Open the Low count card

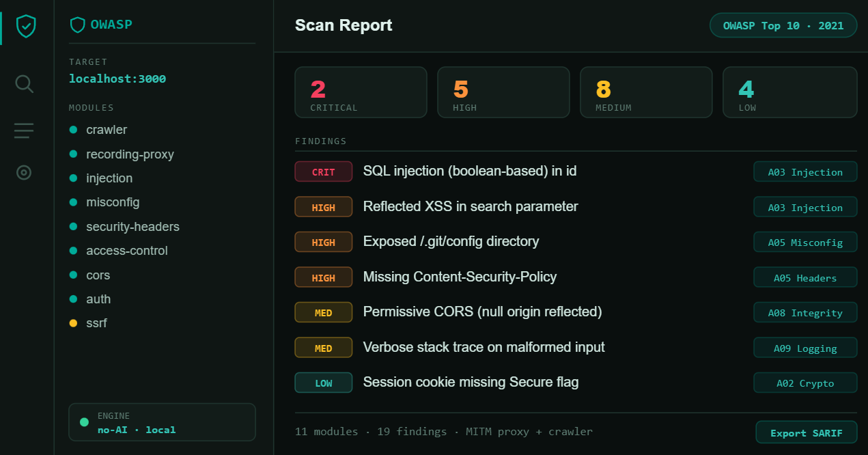click(790, 92)
